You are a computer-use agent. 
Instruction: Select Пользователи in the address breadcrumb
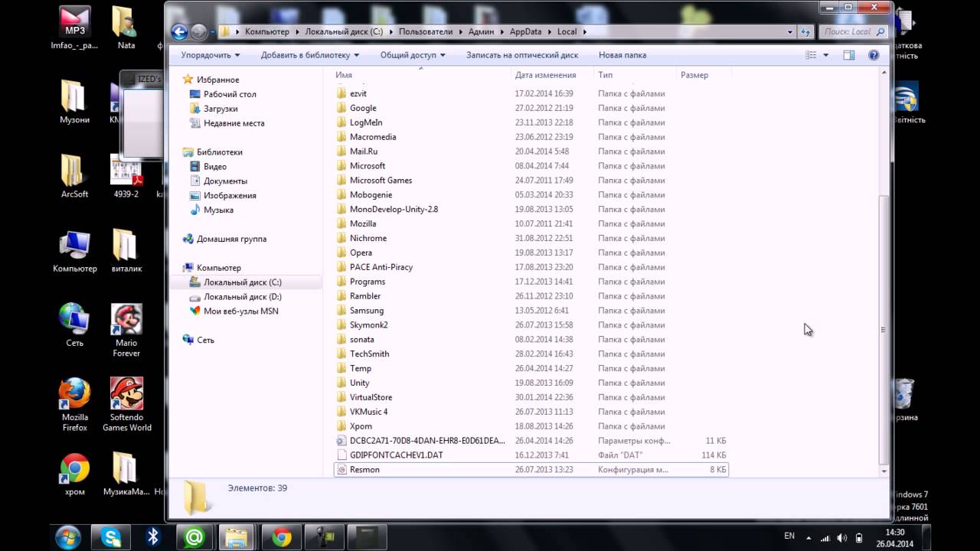pos(425,31)
